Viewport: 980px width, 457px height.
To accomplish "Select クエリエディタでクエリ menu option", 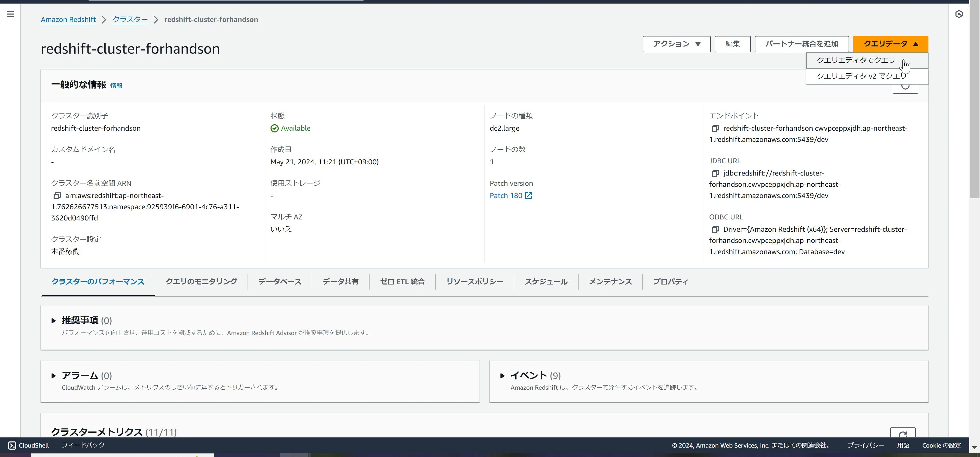I will click(x=867, y=60).
